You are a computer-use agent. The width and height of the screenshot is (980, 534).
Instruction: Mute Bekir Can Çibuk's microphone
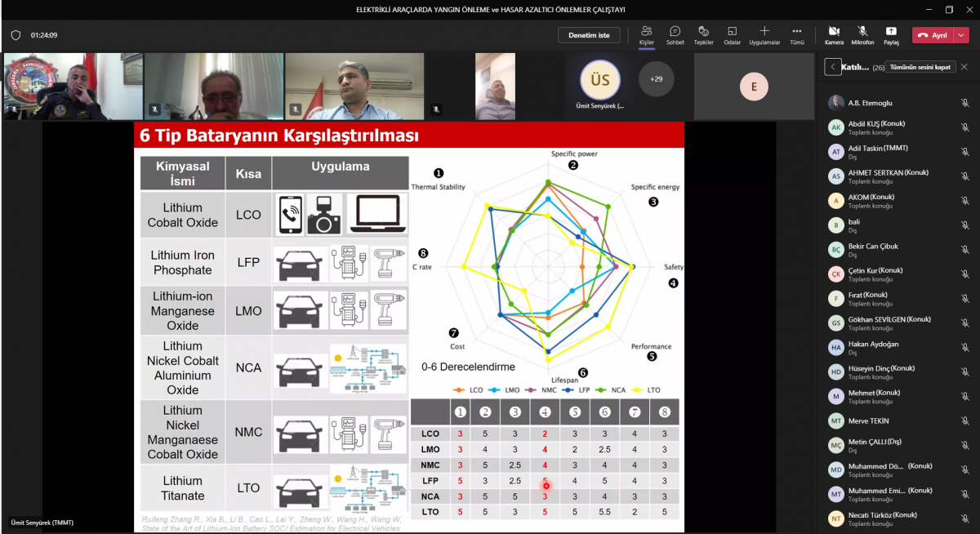pyautogui.click(x=964, y=250)
